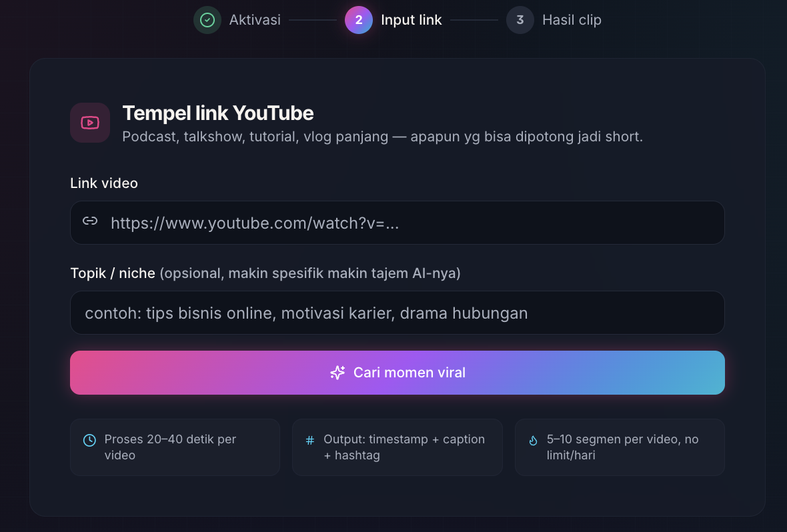Click the Proses 20–40 detik per video text

tap(170, 447)
